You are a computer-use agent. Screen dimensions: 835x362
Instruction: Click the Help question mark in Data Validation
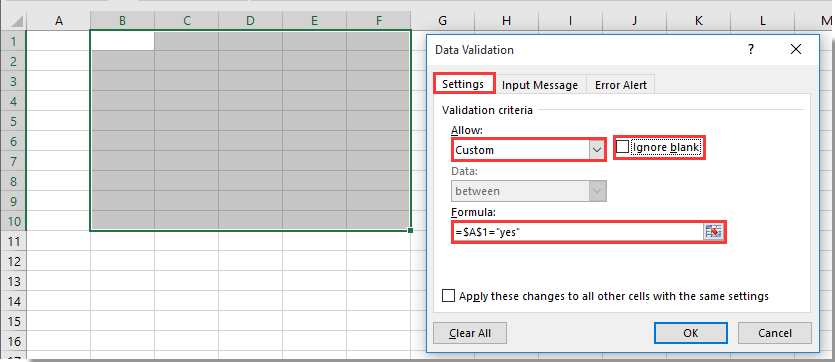751,50
